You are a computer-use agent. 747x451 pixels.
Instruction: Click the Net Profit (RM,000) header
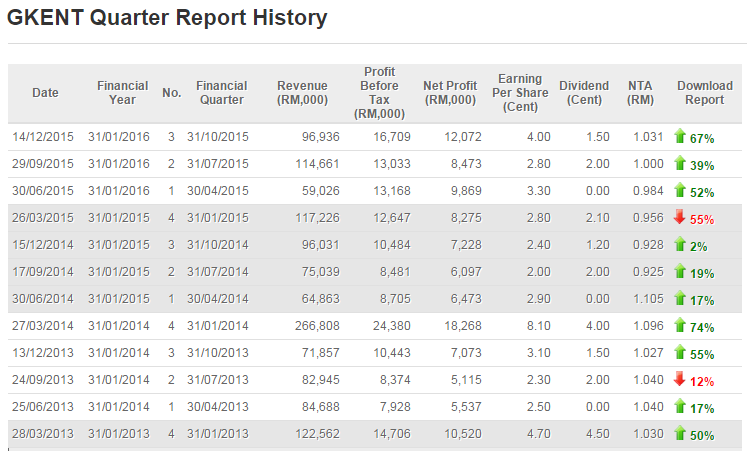[450, 92]
